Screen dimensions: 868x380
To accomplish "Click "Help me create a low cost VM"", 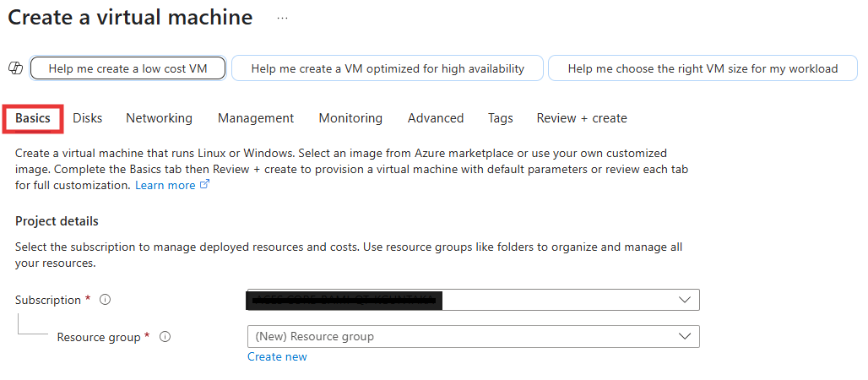I will 127,68.
